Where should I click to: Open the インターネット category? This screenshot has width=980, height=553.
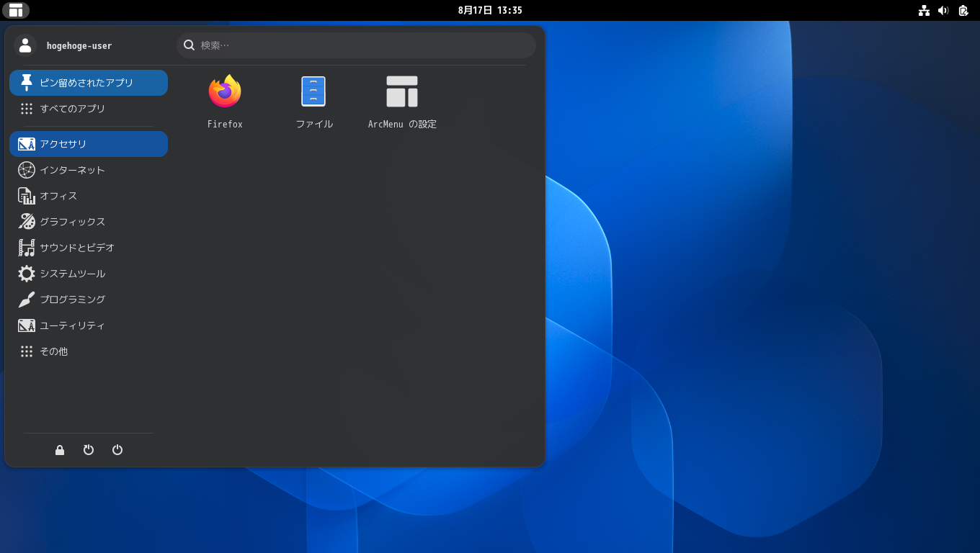89,170
